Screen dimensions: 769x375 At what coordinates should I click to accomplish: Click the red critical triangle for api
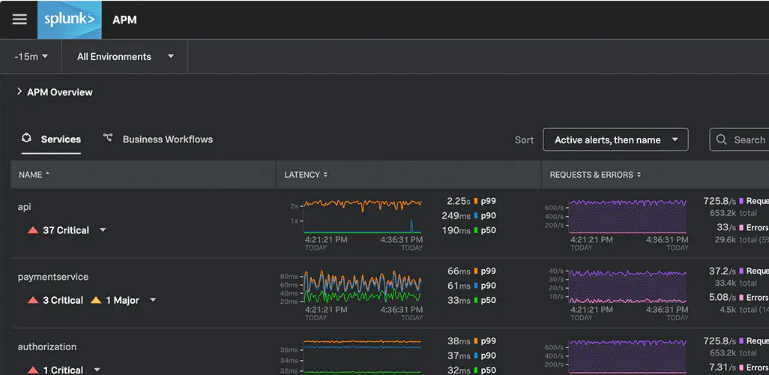[x=33, y=230]
